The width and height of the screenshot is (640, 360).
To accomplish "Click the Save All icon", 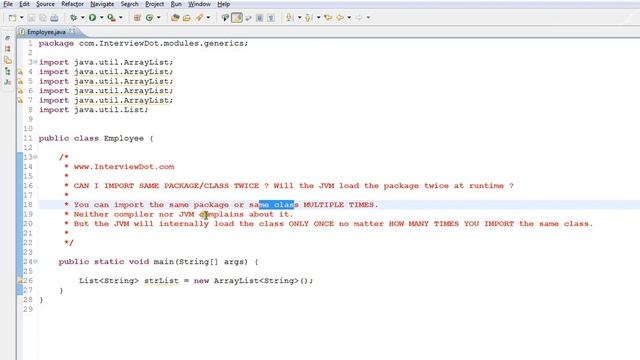I will click(42, 18).
